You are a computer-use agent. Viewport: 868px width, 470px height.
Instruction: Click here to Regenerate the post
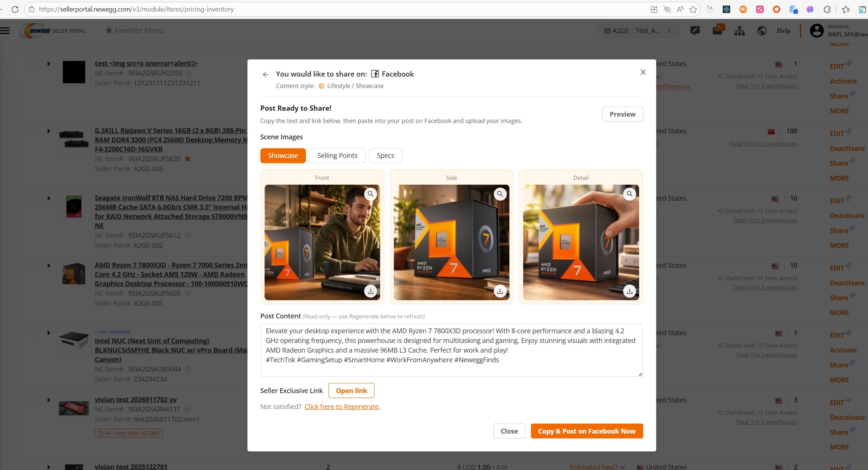pos(342,406)
